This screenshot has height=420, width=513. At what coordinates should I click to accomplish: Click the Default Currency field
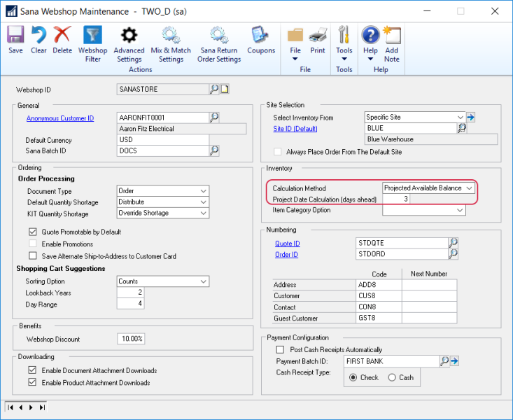tap(163, 139)
